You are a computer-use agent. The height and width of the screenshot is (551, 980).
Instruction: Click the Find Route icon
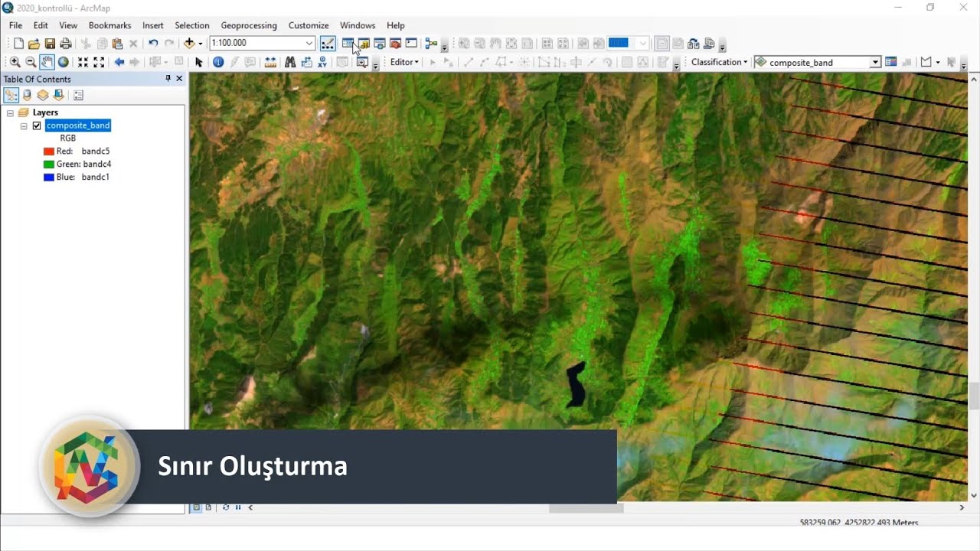click(306, 62)
